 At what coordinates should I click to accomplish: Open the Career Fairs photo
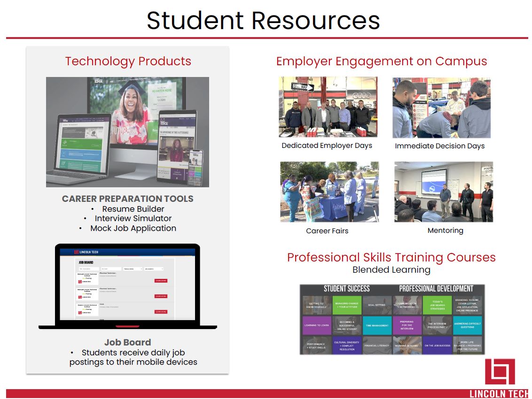329,192
